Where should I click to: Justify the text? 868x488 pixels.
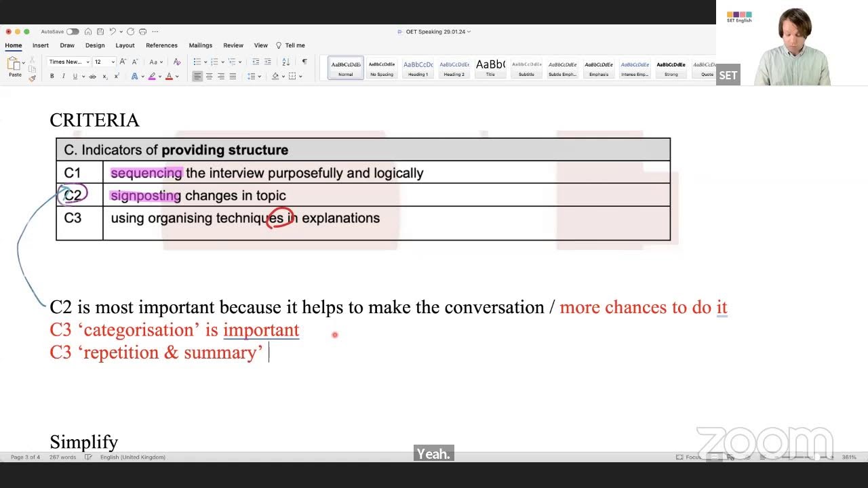[x=233, y=77]
